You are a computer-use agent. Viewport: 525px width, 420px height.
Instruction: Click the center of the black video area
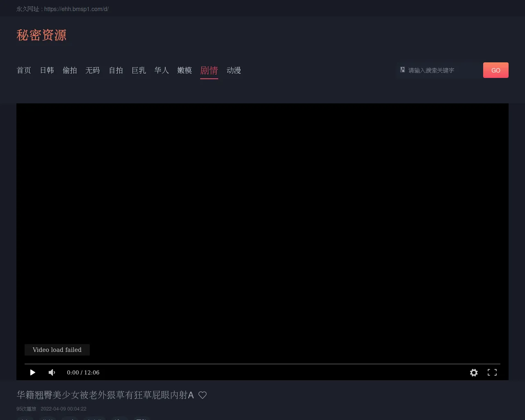tap(262, 230)
